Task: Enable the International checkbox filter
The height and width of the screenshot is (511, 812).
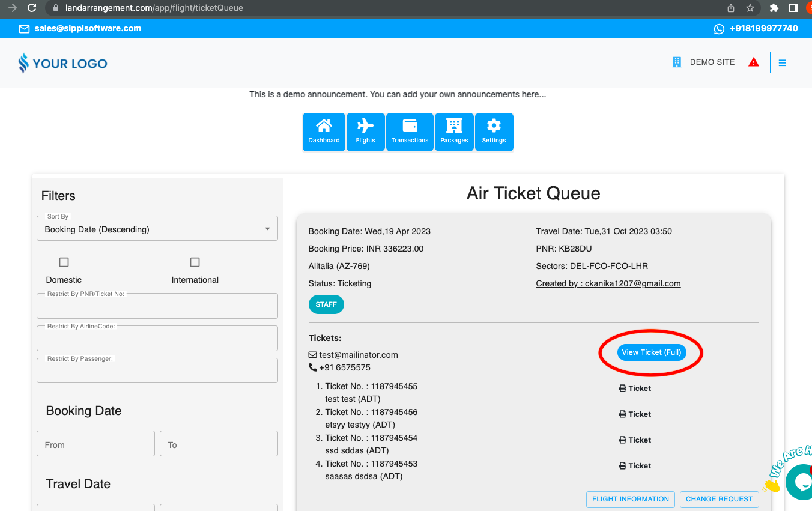Action: pos(195,262)
